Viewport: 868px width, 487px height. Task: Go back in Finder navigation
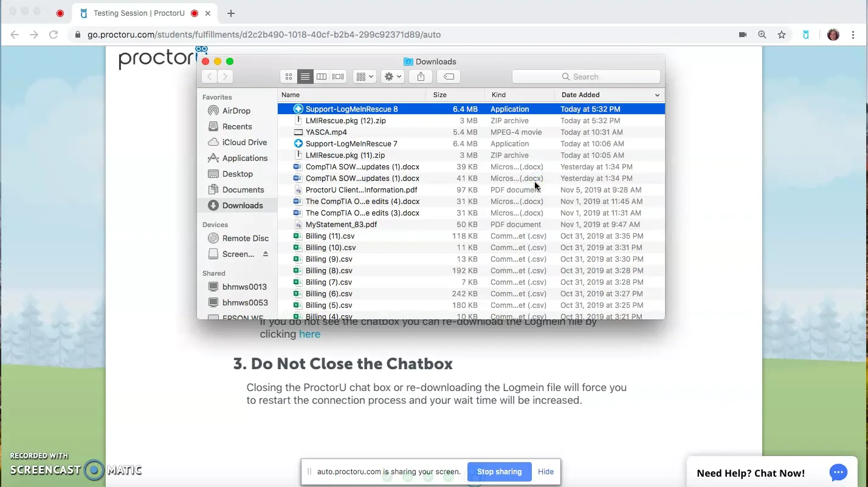tap(209, 77)
